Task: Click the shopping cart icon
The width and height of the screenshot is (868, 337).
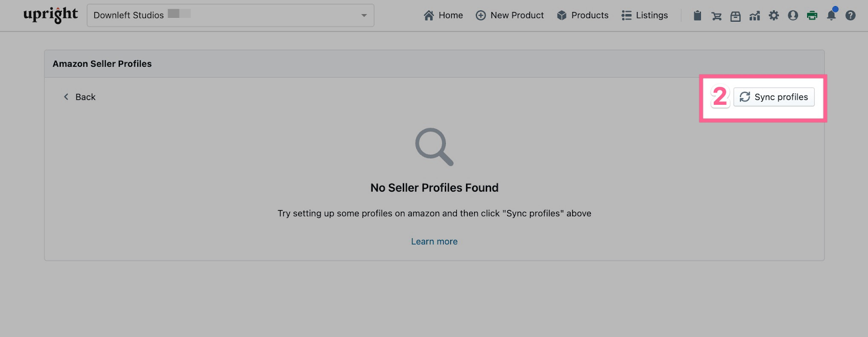Action: tap(716, 16)
